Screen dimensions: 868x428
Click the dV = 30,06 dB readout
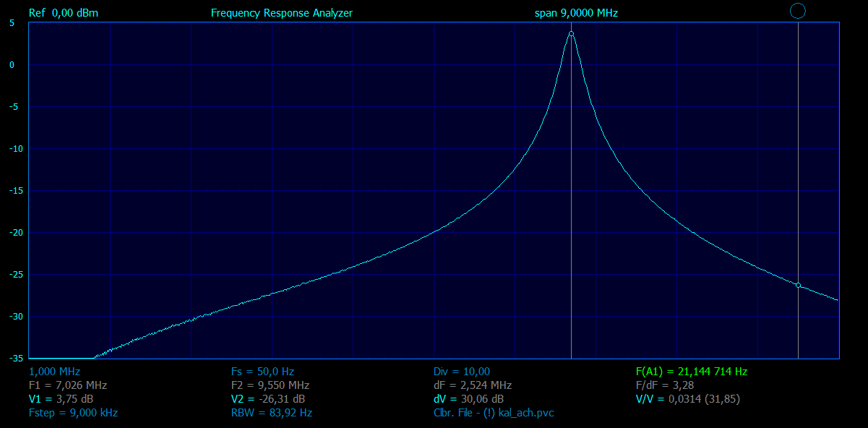click(468, 399)
